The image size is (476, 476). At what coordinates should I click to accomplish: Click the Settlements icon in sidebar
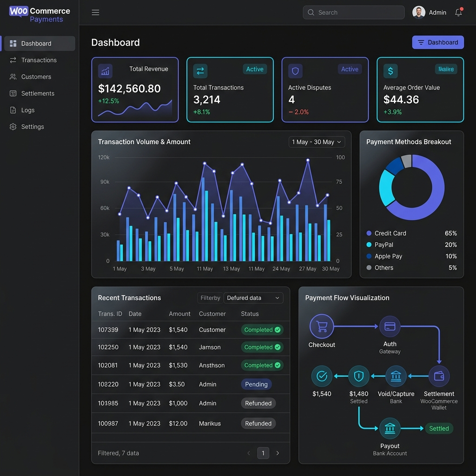pos(13,93)
